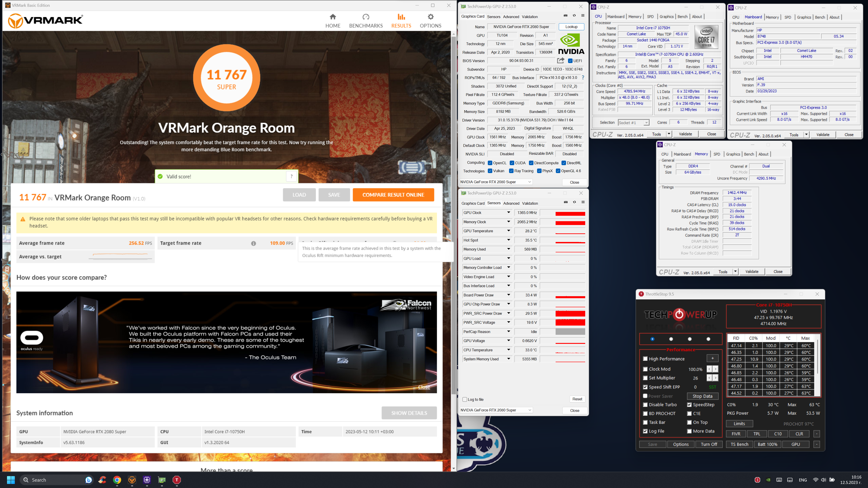Open GPU-Z Graphics Card hamburger menu
868x488 pixels.
[583, 16]
